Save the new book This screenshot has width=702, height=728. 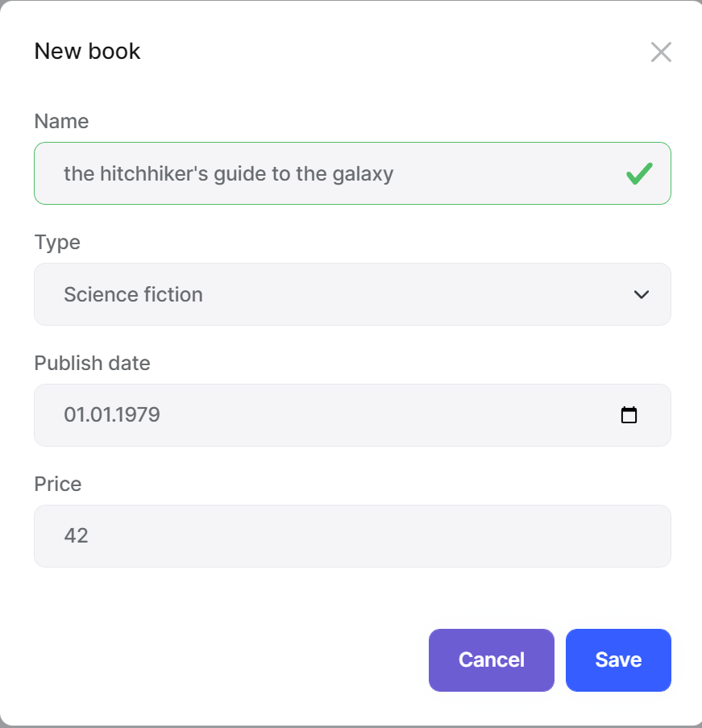pos(617,659)
